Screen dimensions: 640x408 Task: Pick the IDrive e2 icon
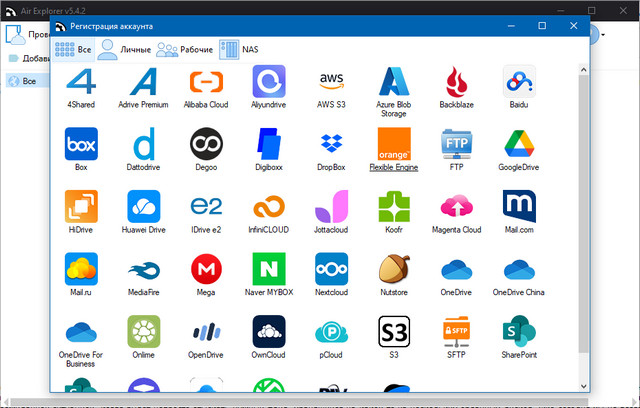(206, 206)
